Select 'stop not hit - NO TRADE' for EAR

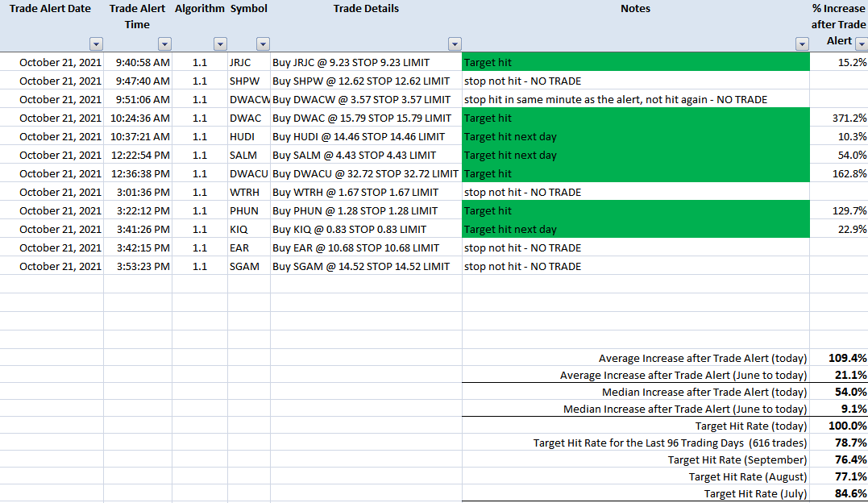pyautogui.click(x=636, y=248)
